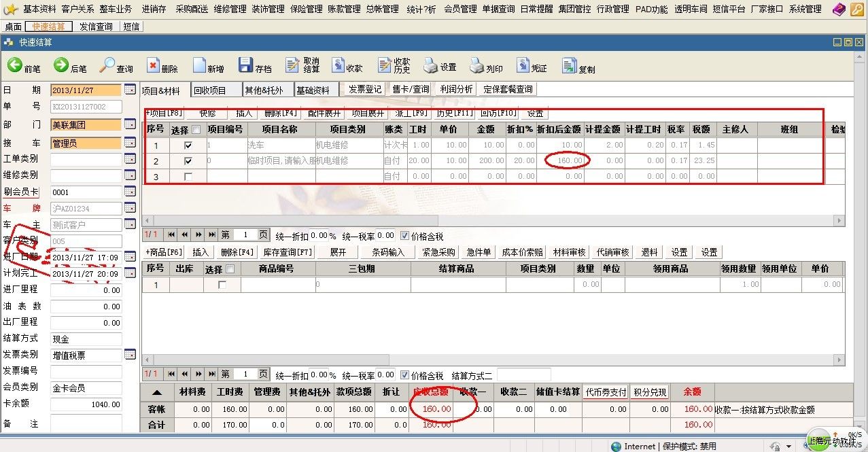Check the empty row 3 selection checkbox
This screenshot has width=868, height=452.
pyautogui.click(x=188, y=177)
